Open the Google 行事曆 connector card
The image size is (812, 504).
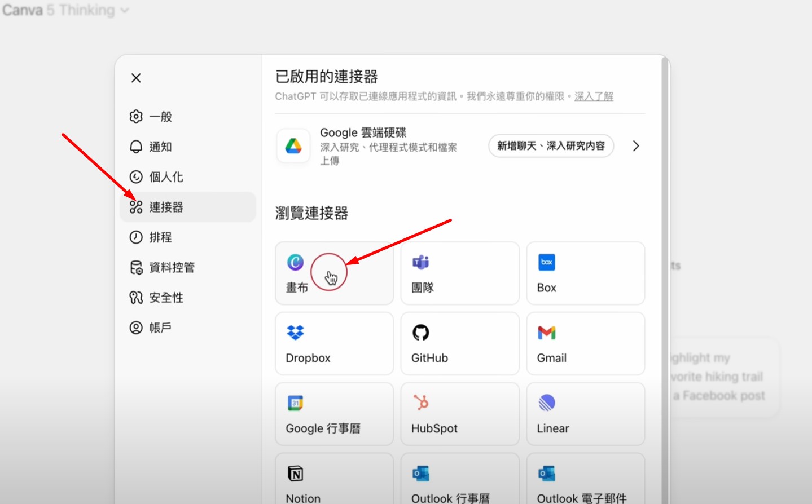[x=334, y=414]
